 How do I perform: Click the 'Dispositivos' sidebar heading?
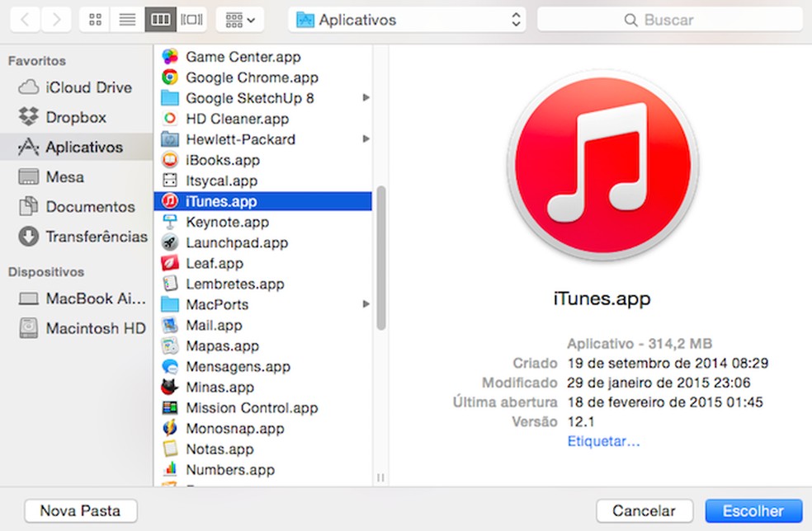click(x=46, y=272)
